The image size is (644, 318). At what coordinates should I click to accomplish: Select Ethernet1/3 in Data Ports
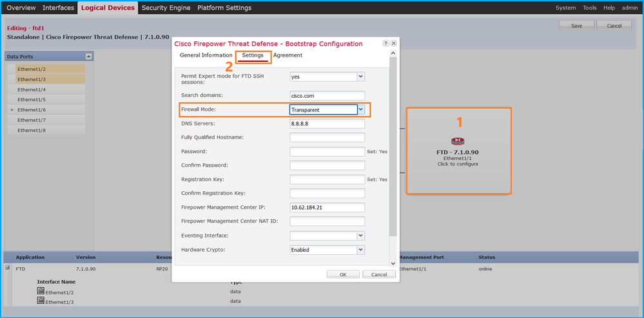click(x=50, y=79)
